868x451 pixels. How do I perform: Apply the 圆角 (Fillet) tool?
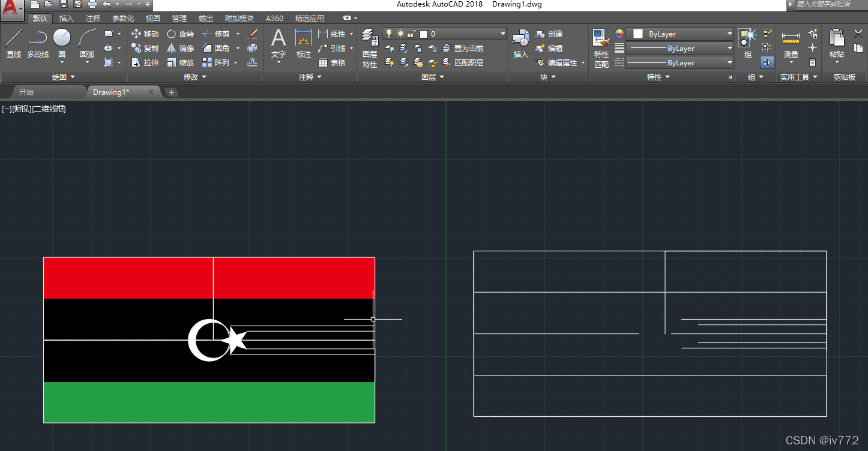click(x=215, y=48)
